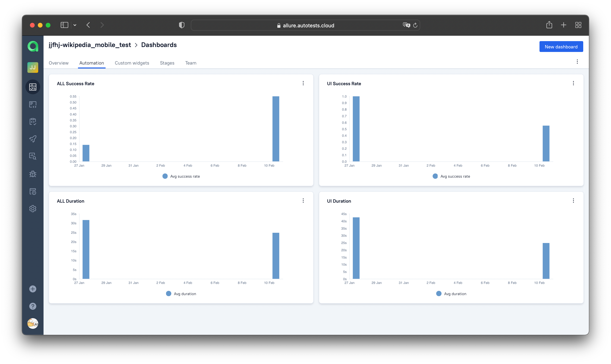
Task: Open UI Duration widget options menu
Action: pyautogui.click(x=573, y=201)
